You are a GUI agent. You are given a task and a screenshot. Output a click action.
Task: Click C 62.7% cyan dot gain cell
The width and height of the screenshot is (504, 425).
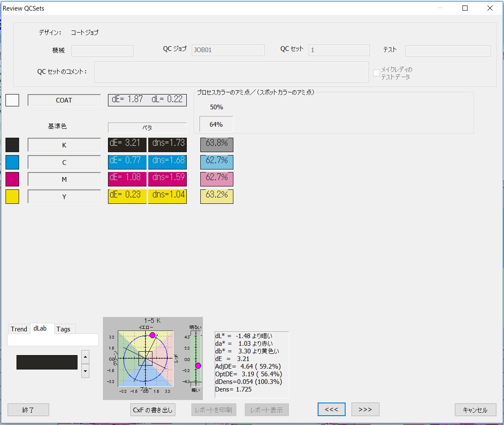point(217,162)
